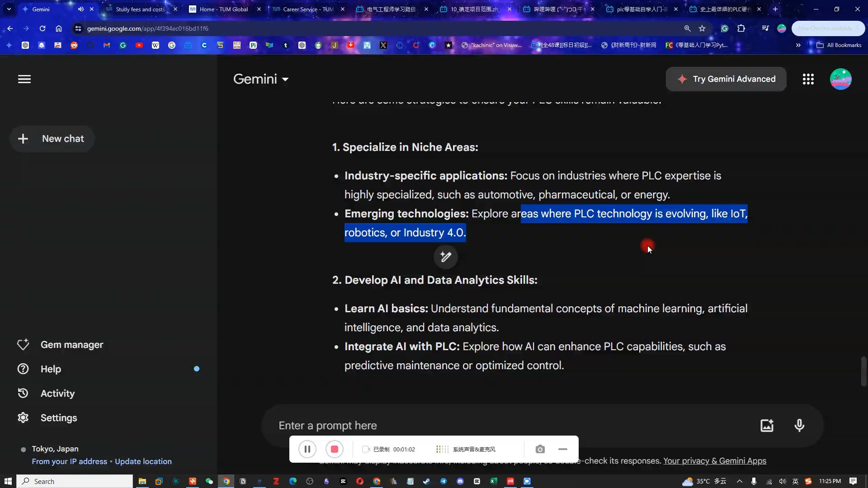Click the Settings sidebar icon
The height and width of the screenshot is (488, 868).
click(x=23, y=418)
